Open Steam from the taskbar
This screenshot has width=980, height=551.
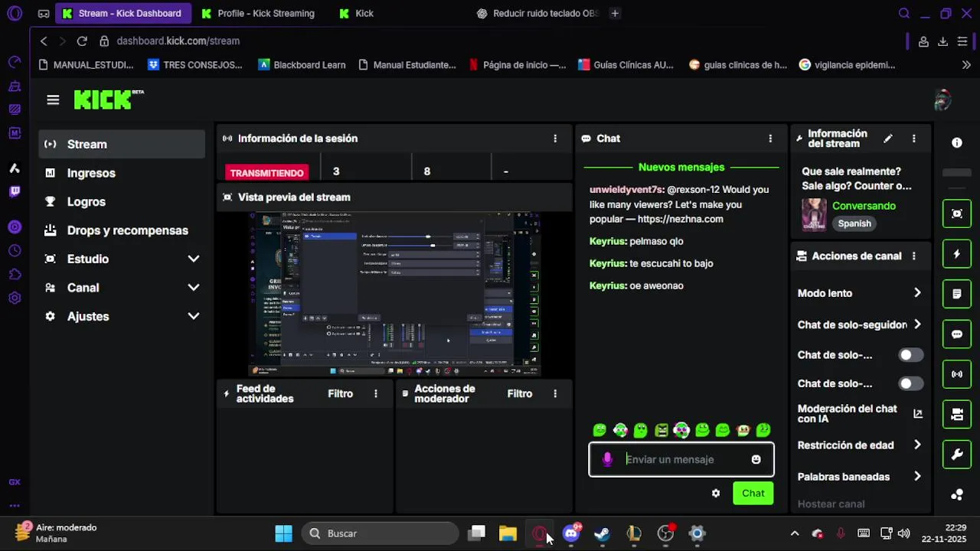pos(603,533)
